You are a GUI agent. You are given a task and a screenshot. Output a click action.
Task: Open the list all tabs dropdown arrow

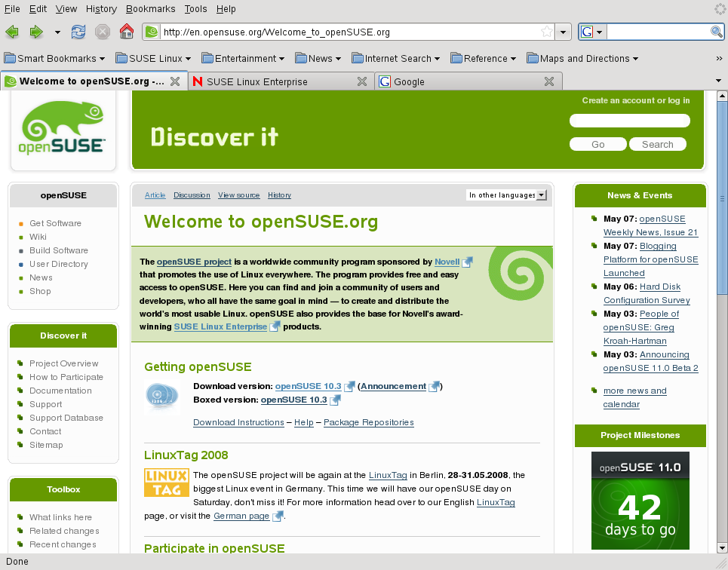718,81
